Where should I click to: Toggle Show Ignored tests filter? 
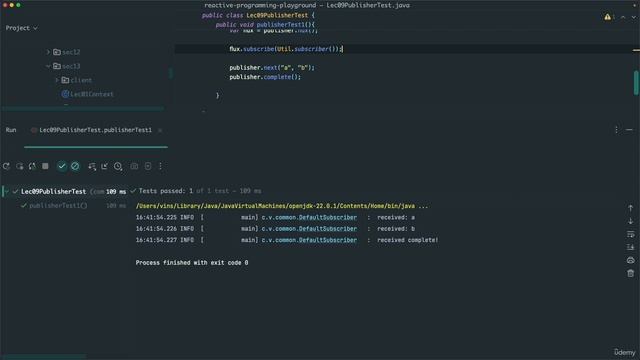tap(75, 166)
